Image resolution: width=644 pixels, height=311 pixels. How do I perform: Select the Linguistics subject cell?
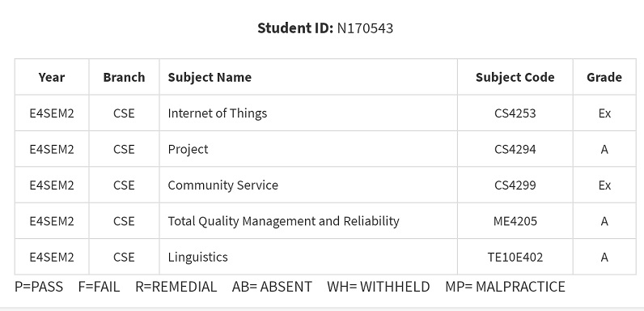[x=308, y=257]
